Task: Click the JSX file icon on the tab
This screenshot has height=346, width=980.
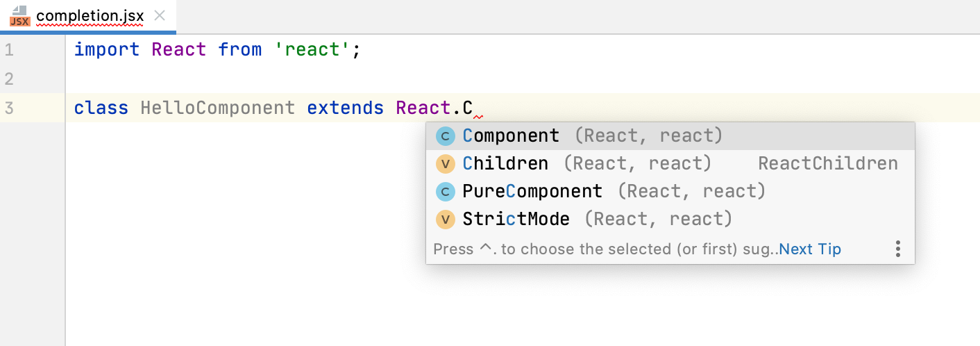Action: coord(19,16)
